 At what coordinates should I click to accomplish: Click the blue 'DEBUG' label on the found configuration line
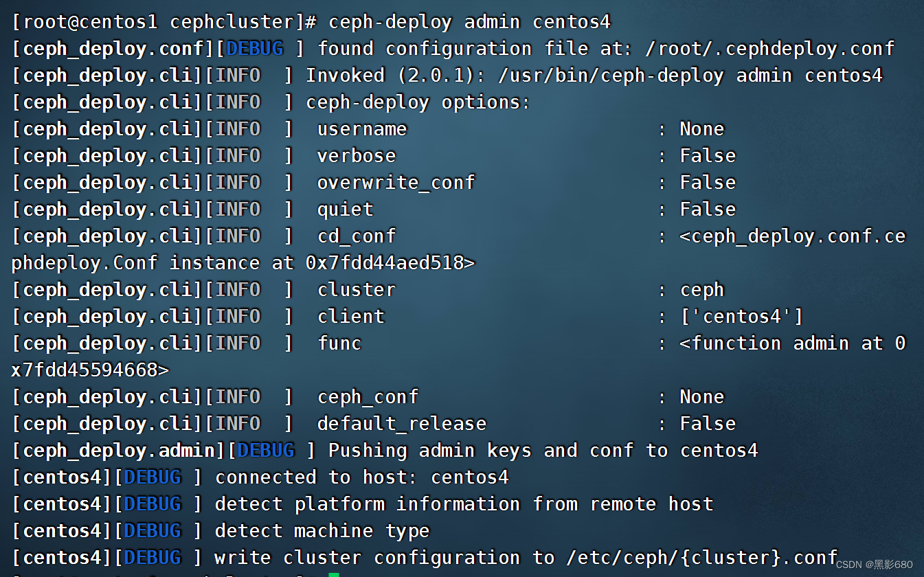[254, 49]
